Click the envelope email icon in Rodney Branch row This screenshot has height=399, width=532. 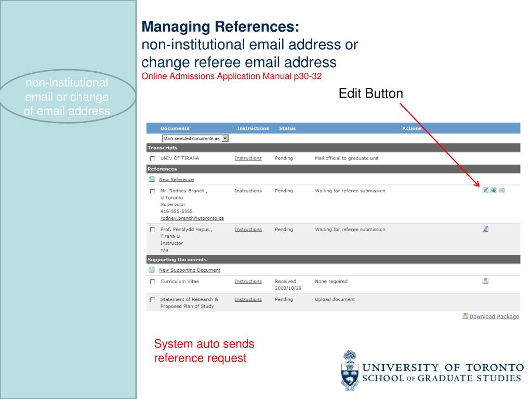501,190
